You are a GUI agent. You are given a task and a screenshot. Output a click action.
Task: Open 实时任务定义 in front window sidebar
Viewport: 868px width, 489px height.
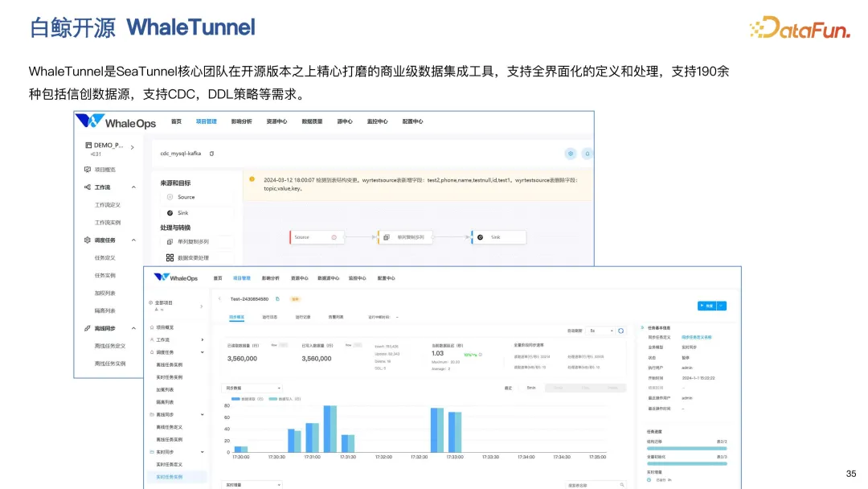click(169, 465)
